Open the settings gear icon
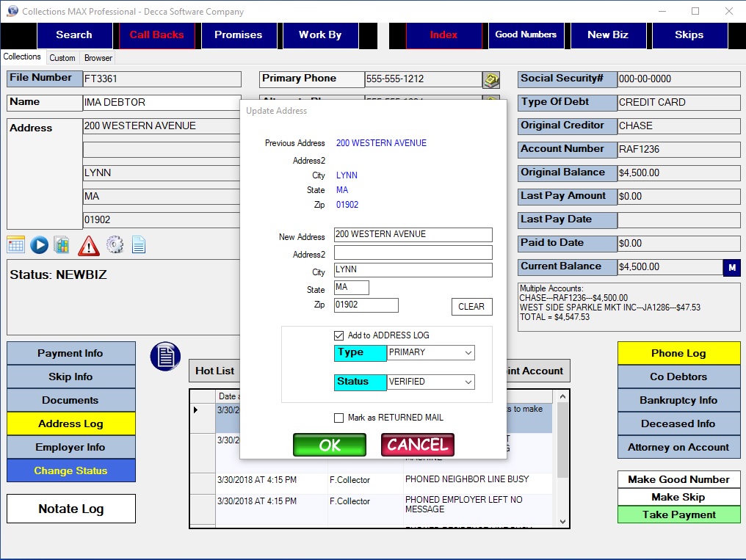746x560 pixels. pyautogui.click(x=115, y=244)
